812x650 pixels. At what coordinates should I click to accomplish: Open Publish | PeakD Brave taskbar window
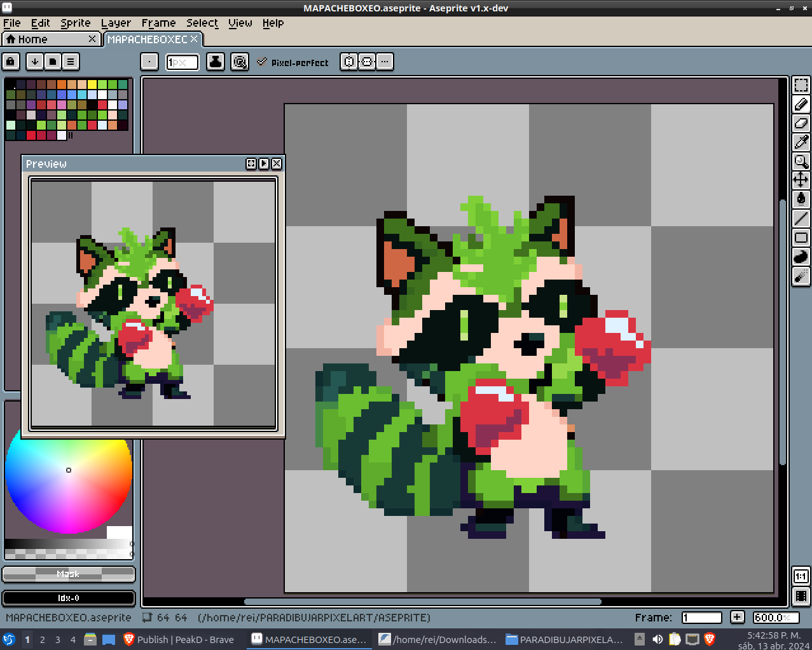179,640
